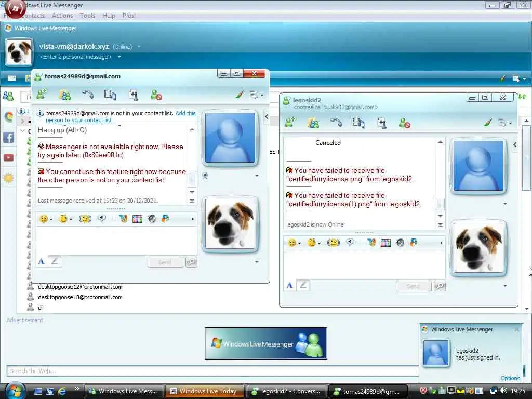Toggle webcam icon under tomas24989d contact picture
Image resolution: width=532 pixels, height=399 pixels.
[x=205, y=176]
